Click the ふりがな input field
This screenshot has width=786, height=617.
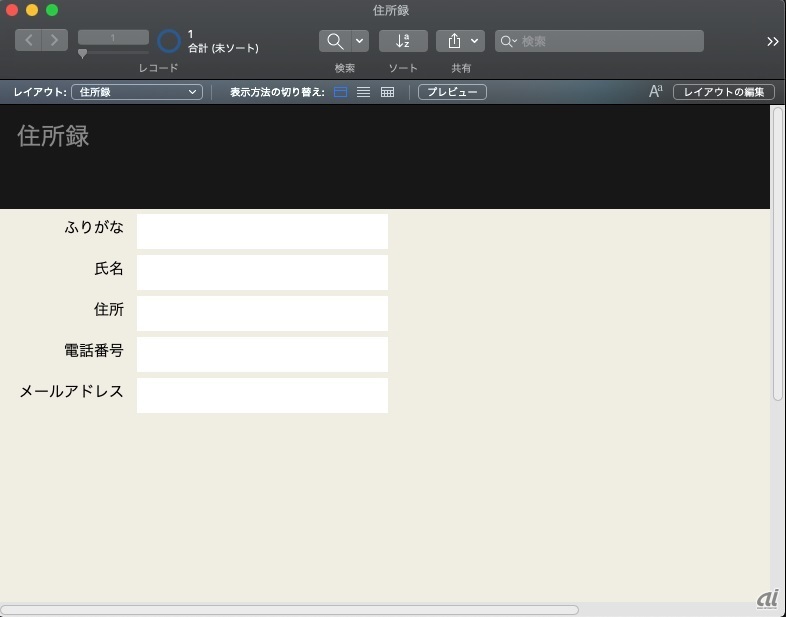[262, 232]
